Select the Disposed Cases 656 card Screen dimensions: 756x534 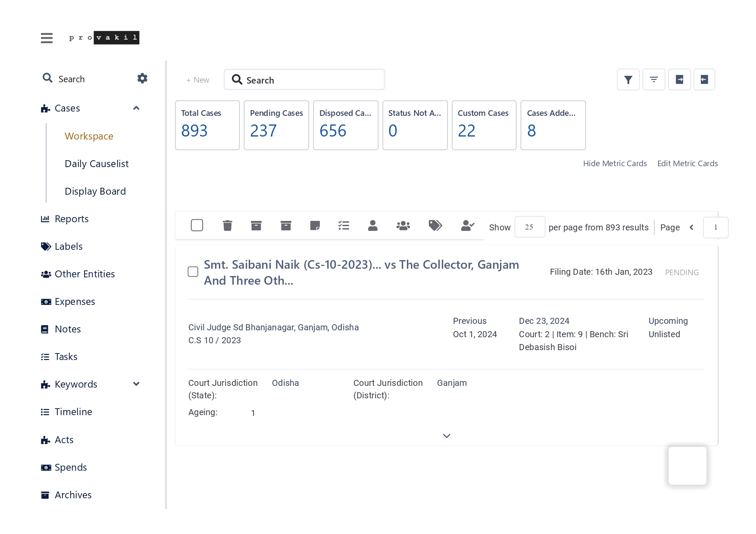pyautogui.click(x=346, y=125)
